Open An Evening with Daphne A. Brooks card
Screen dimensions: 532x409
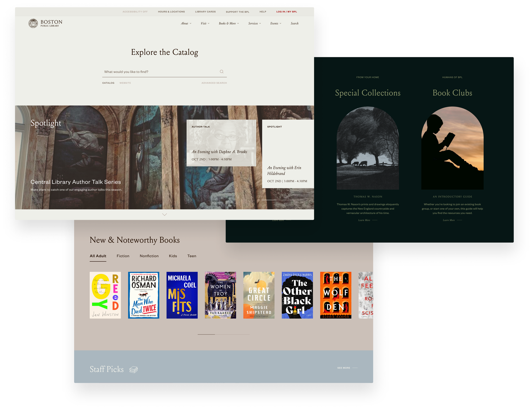pos(221,143)
